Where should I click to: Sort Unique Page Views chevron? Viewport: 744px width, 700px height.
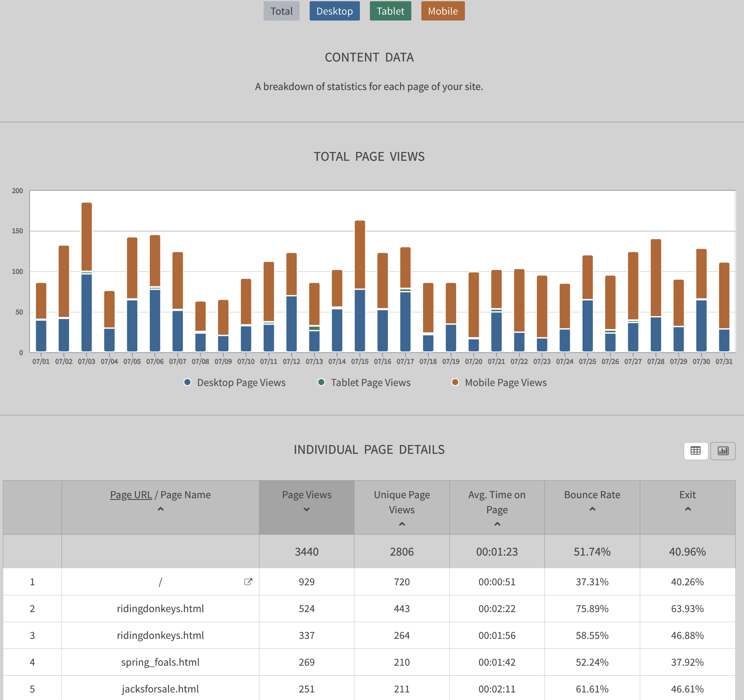(402, 524)
